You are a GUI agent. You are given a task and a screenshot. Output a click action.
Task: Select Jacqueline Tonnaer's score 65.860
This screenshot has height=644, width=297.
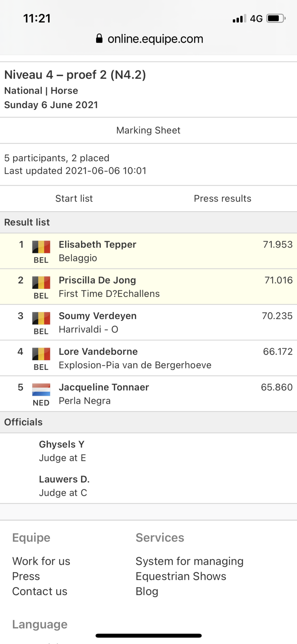coord(277,387)
